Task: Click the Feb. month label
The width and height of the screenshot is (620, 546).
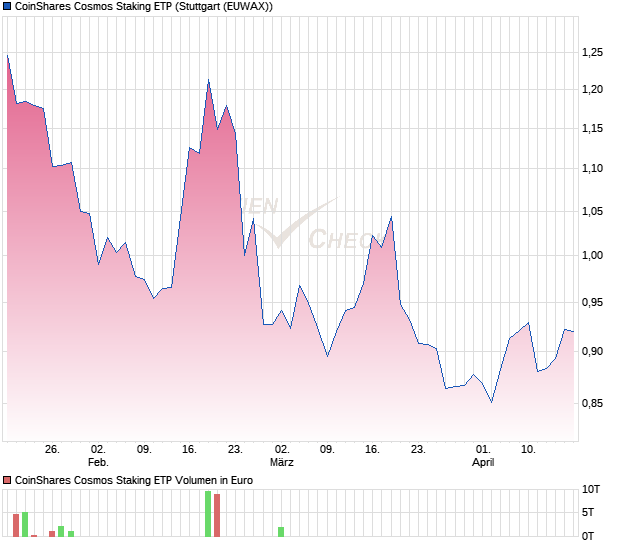Action: 98,462
